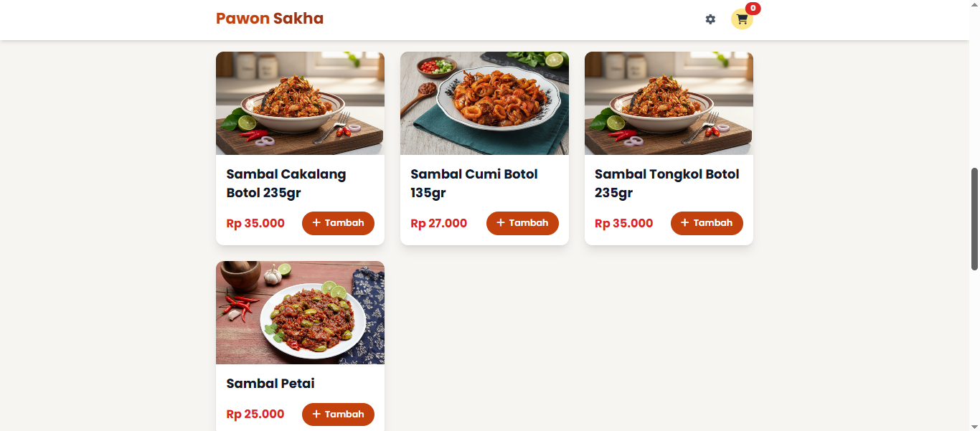Click the page vertical scrollbar thumb
This screenshot has width=980, height=431.
974,219
